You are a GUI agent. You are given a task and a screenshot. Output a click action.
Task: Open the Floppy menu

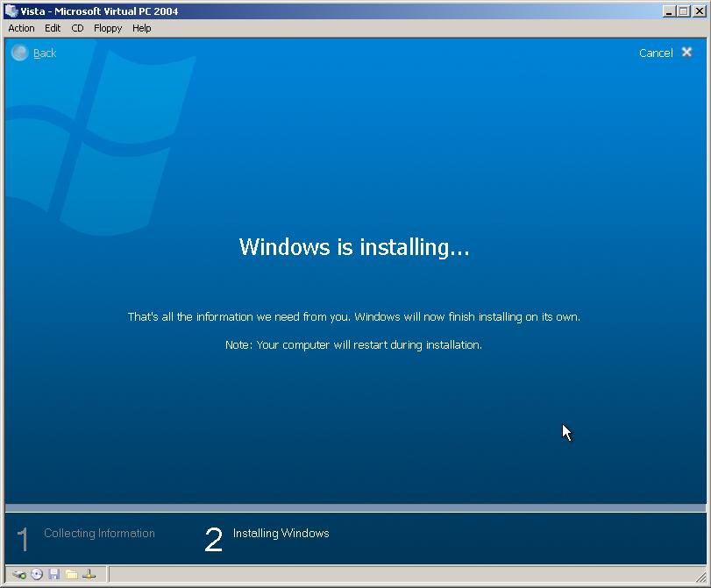108,28
